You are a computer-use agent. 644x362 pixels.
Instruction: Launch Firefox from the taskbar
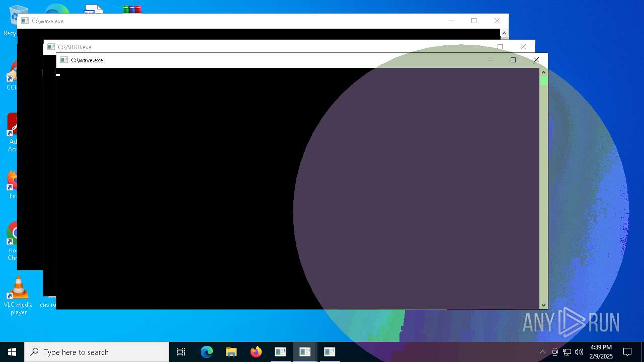click(x=256, y=352)
